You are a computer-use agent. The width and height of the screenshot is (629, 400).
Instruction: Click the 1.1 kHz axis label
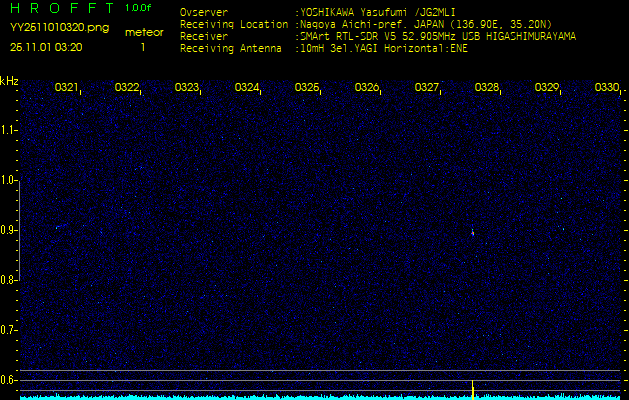(9, 130)
